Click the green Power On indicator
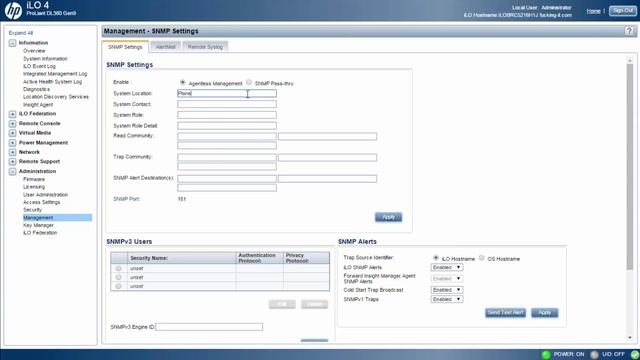 point(546,354)
